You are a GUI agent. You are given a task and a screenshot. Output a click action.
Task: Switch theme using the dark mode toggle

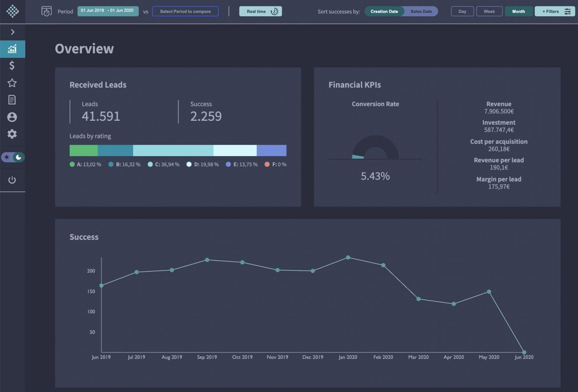(x=13, y=158)
